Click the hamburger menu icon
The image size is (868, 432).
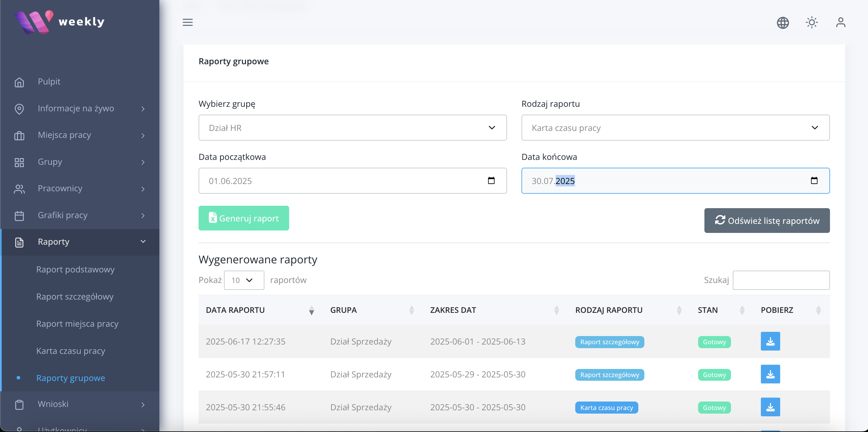[x=188, y=22]
